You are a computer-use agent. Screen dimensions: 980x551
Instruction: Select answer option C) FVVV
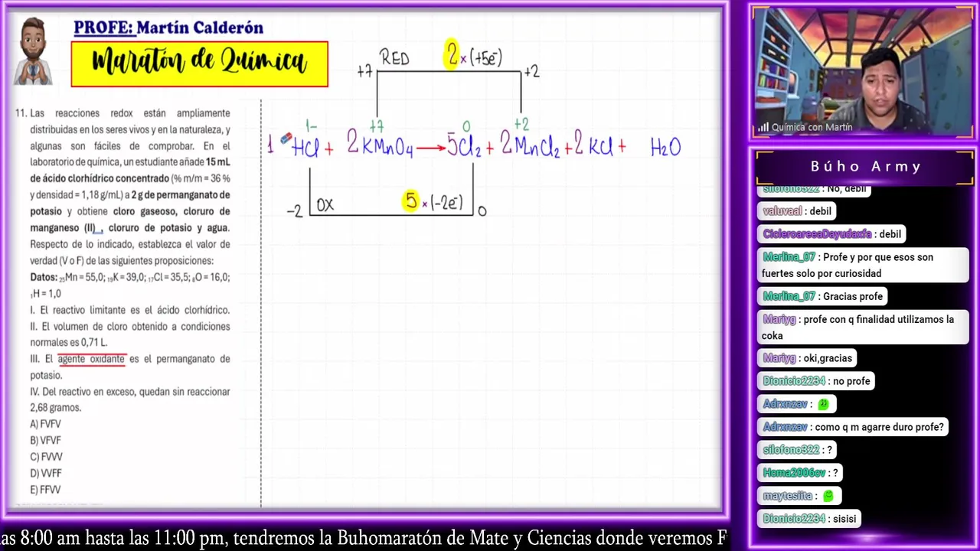[x=46, y=457]
